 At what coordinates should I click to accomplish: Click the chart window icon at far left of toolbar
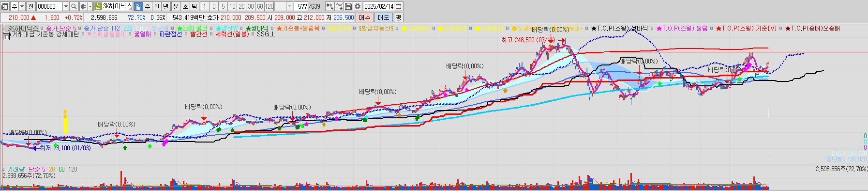click(5, 6)
